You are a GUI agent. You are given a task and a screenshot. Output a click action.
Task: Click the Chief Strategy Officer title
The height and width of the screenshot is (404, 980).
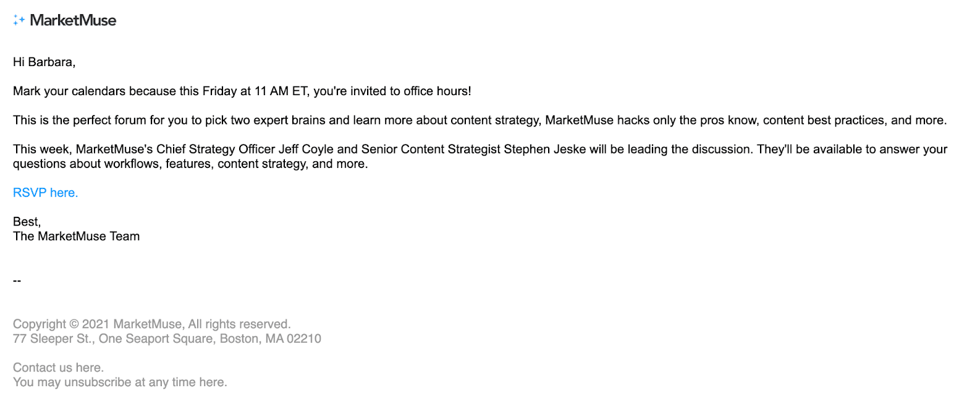[x=216, y=149]
